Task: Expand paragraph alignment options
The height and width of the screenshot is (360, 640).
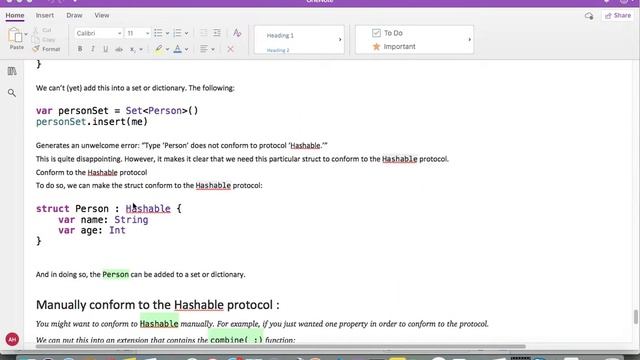Action: tap(213, 50)
